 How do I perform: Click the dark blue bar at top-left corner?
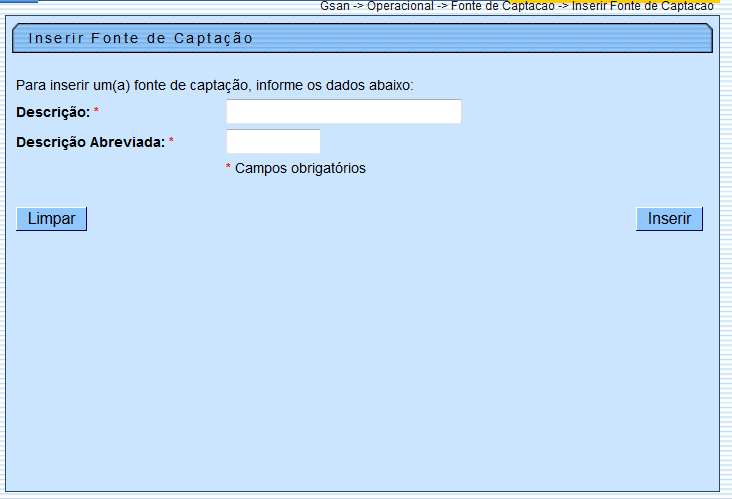[x=18, y=2]
